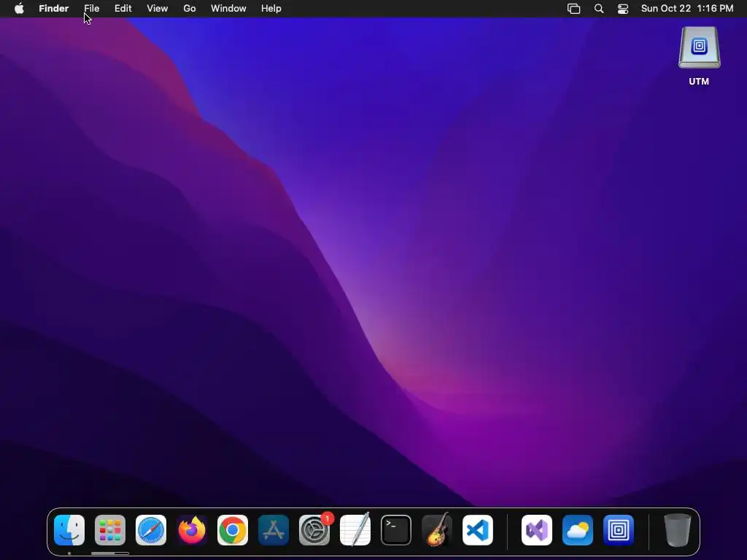Open Visual Studio Code in Dock

coord(478,530)
